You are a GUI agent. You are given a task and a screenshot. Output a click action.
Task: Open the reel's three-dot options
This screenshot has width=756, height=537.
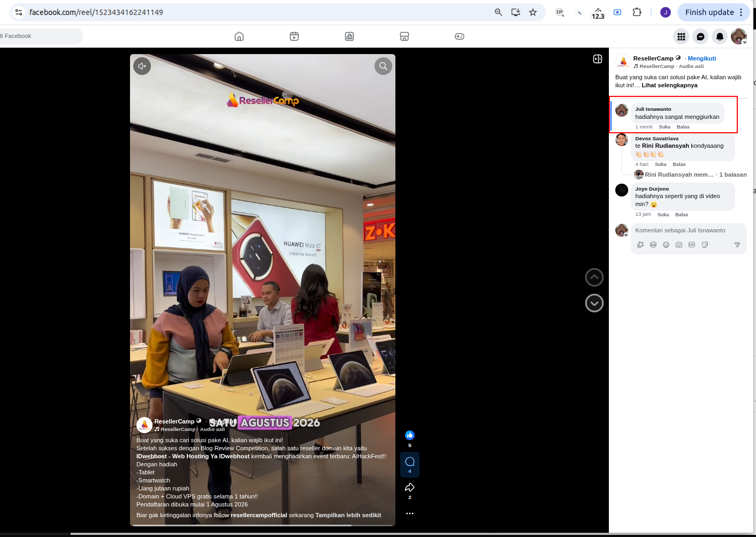pos(410,513)
